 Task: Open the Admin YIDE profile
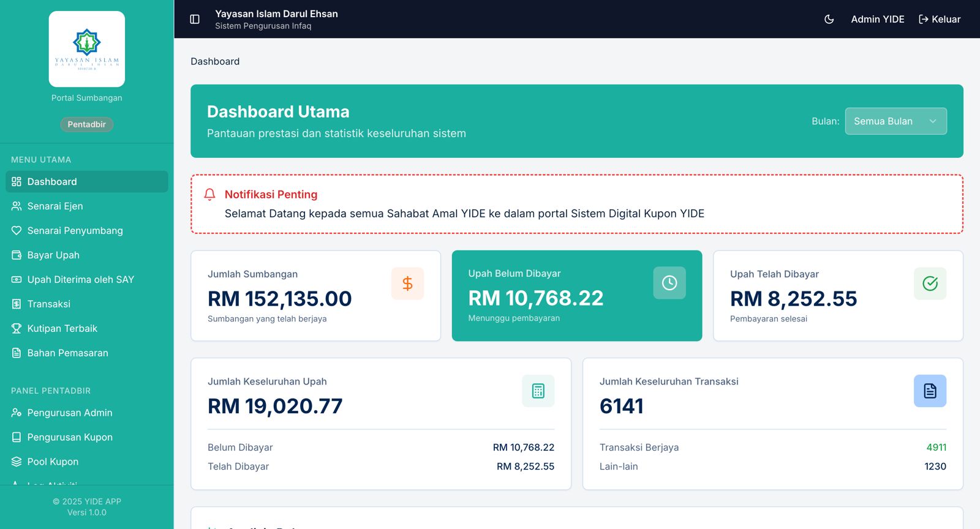pyautogui.click(x=878, y=19)
